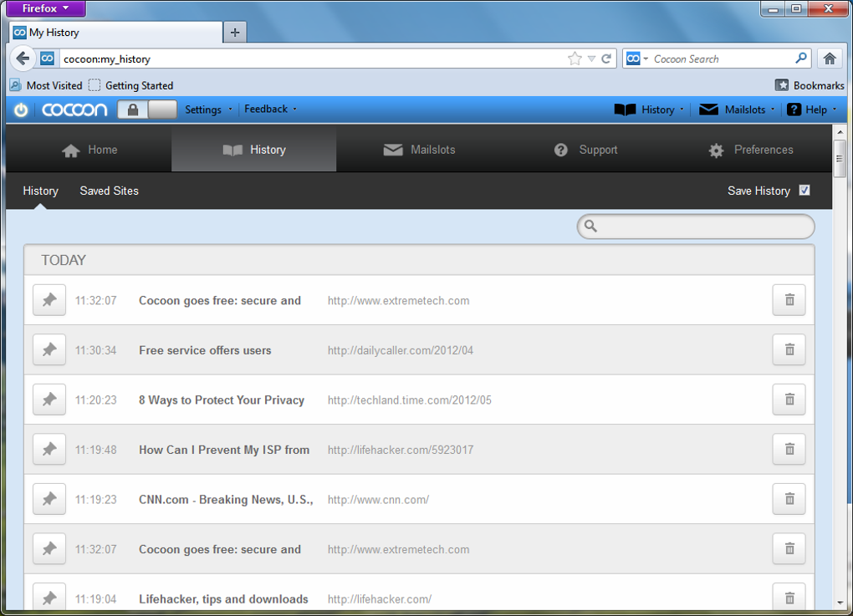
Task: Click the Cocoon power icon
Action: [21, 109]
